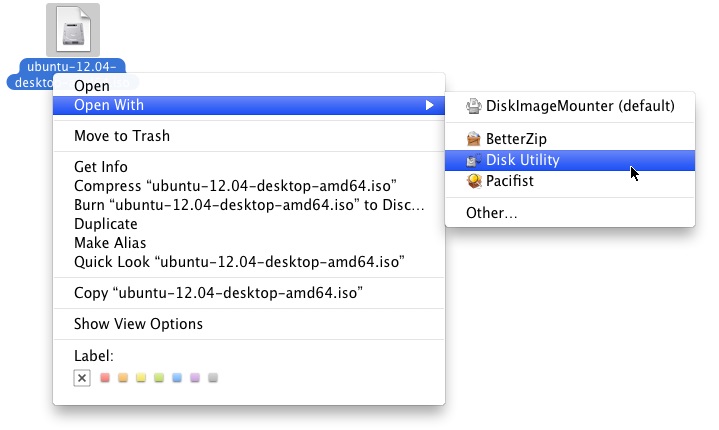Open the file with Pacifist
719x430 pixels.
[570, 181]
